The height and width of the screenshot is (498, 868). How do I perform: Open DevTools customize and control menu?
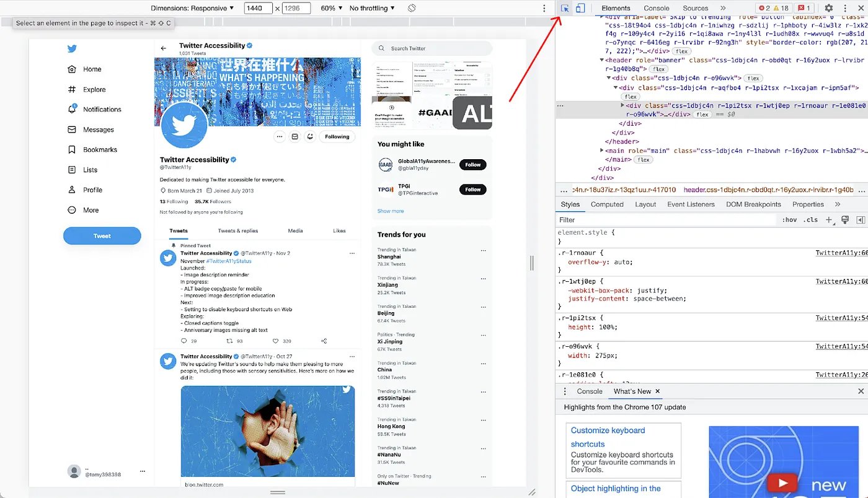click(845, 8)
